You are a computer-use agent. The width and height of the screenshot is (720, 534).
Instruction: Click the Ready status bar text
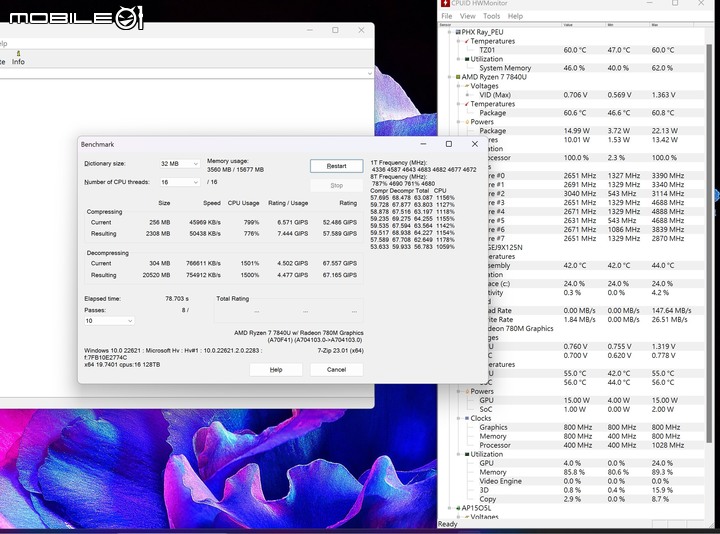[x=448, y=524]
